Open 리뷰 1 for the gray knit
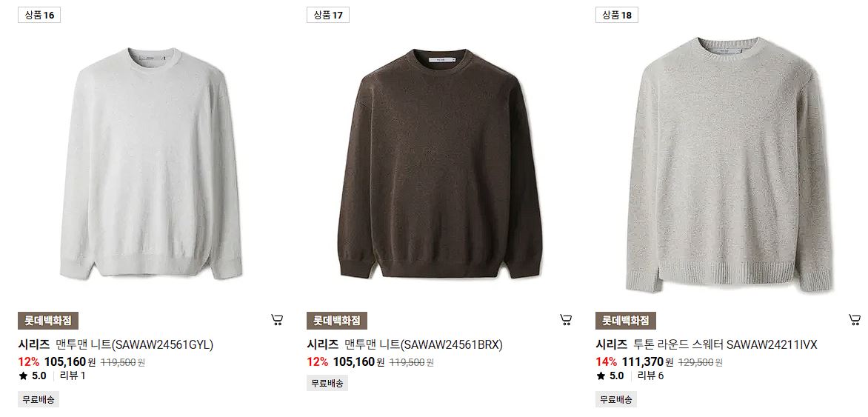 pyautogui.click(x=73, y=376)
